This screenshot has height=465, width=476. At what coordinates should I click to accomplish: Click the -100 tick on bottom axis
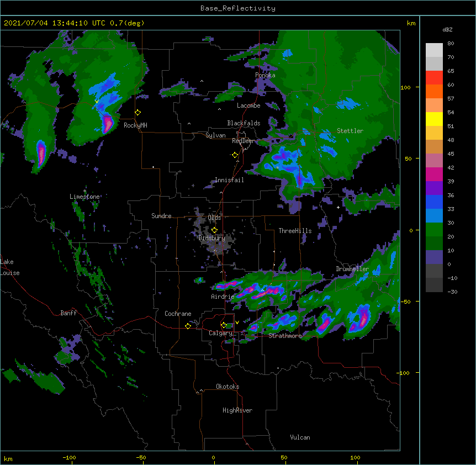tap(69, 457)
